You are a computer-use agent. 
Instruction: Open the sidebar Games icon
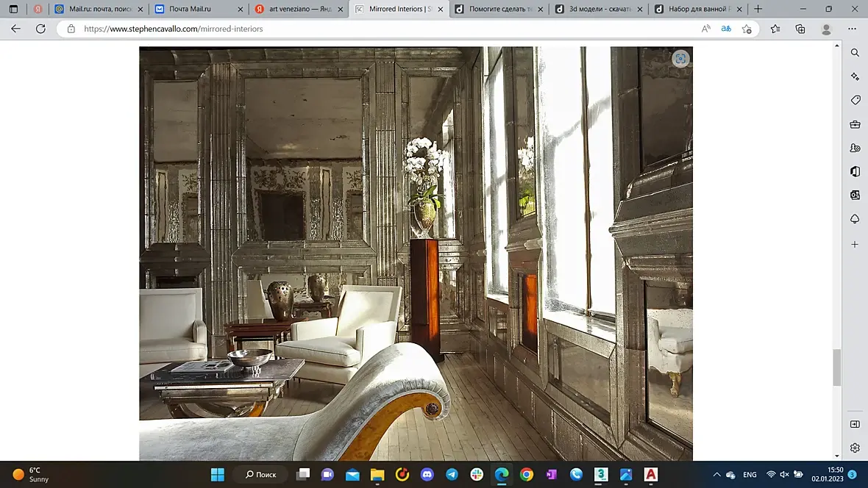coord(855,148)
